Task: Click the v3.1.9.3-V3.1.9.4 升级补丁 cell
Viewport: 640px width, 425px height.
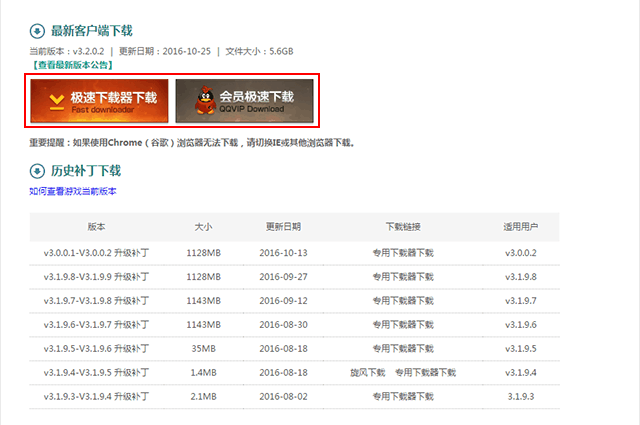Action: pyautogui.click(x=96, y=396)
